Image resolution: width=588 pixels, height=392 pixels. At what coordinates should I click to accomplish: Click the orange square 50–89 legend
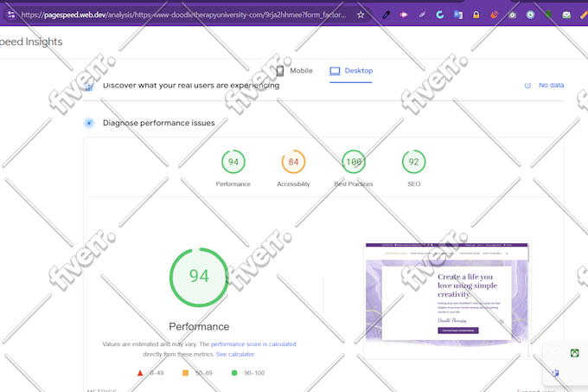[x=197, y=373]
